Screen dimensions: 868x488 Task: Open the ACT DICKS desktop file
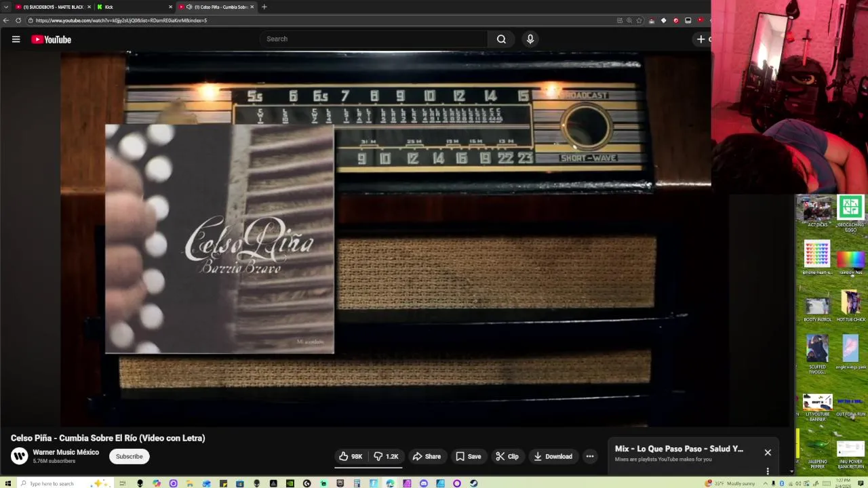(x=817, y=211)
